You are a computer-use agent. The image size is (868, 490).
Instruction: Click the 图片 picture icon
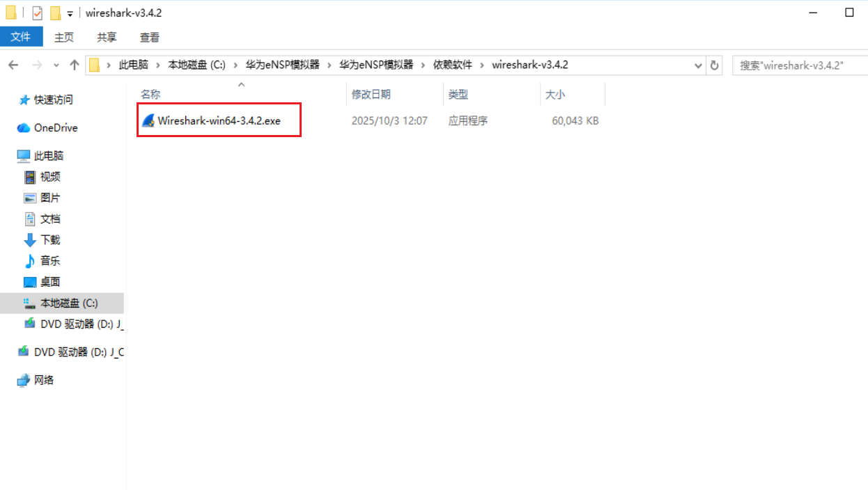[30, 198]
